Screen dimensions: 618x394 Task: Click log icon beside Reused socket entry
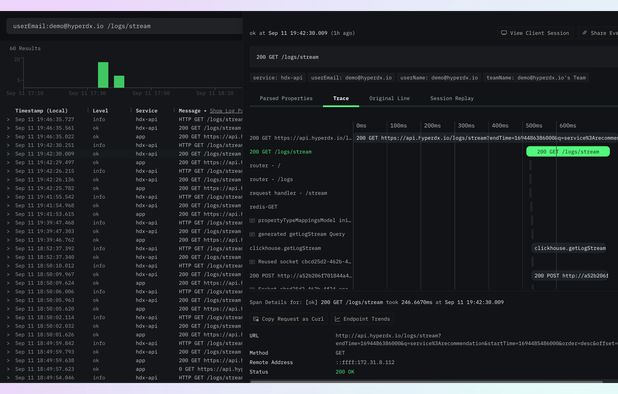(252, 262)
